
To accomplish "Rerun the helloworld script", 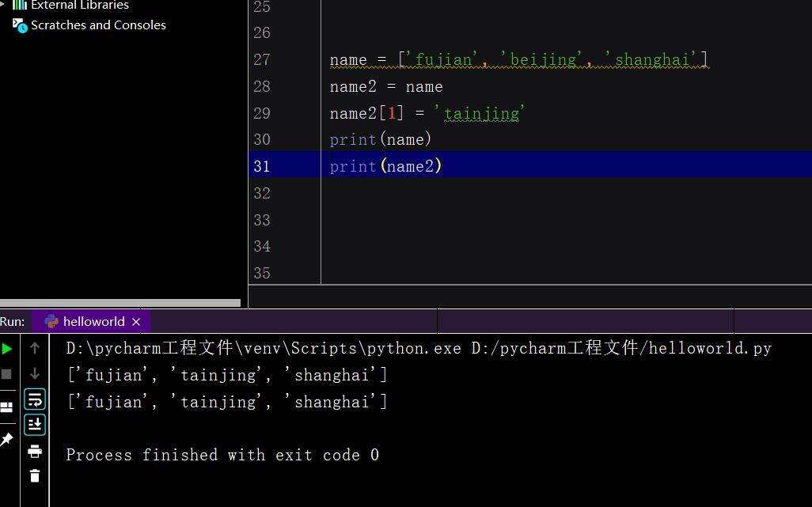I will pos(7,347).
